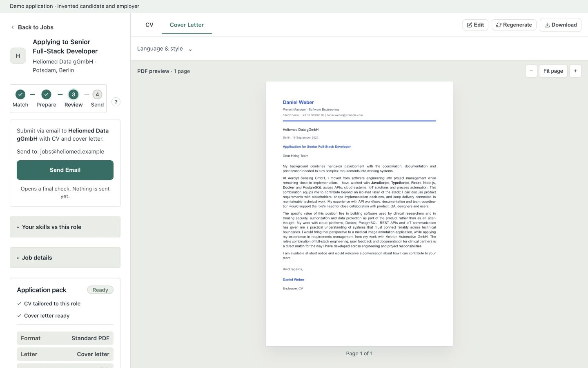Viewport: 588px width, 368px height.
Task: Click 'Applying to Senior Full-Stack Developer' heading
Action: pos(65,46)
